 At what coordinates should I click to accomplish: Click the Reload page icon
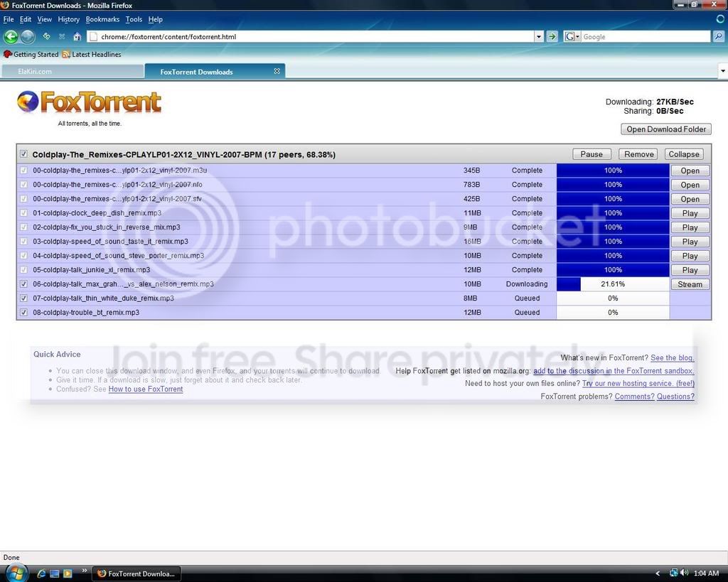(x=46, y=36)
